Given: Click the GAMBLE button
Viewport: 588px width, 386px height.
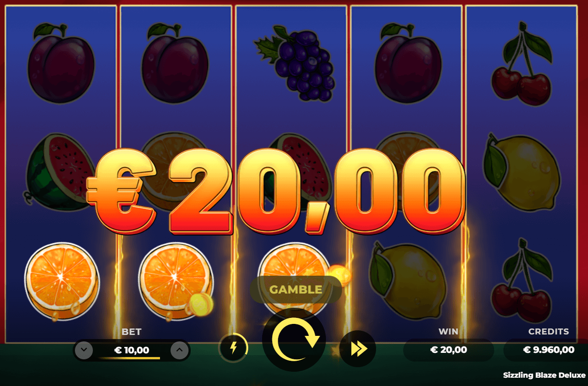Looking at the screenshot, I should pos(296,289).
